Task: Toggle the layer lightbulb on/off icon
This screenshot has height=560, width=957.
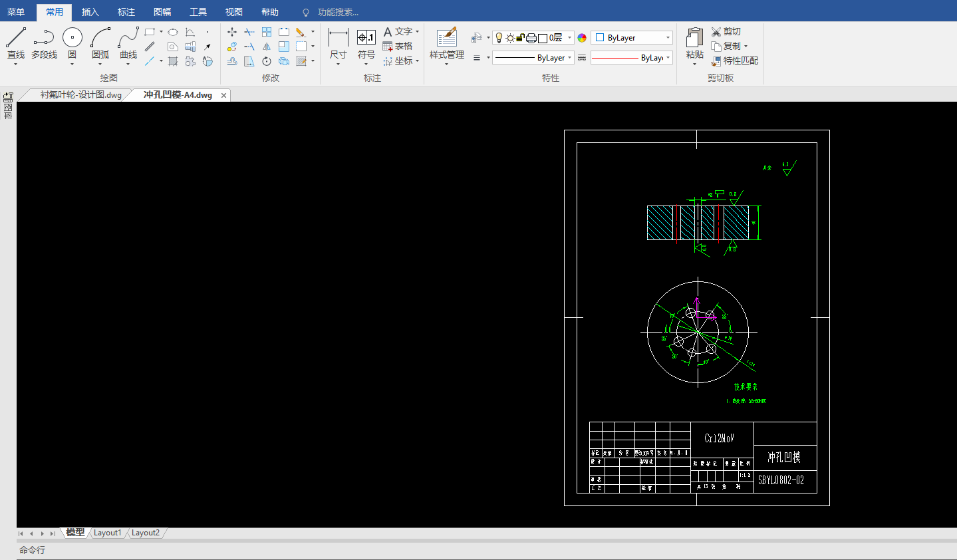Action: 499,38
